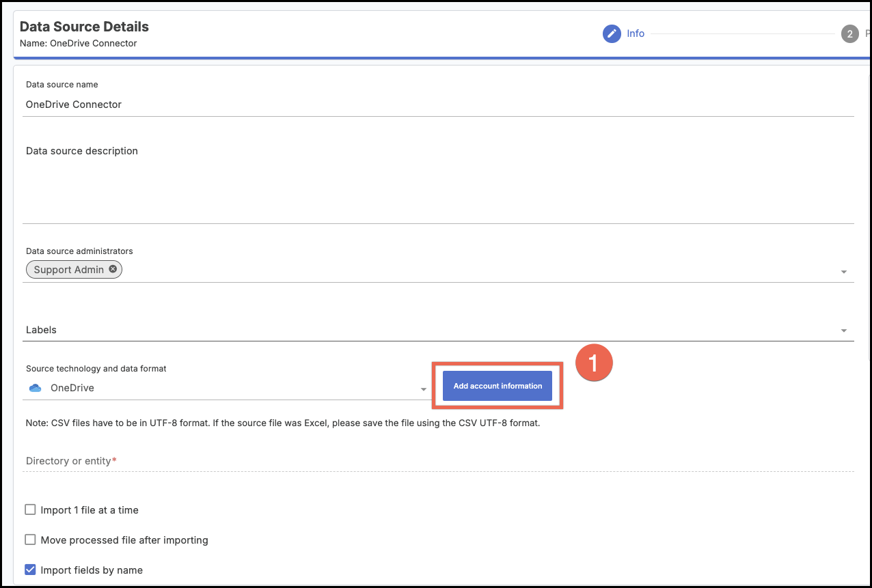Edit the Data source name field
The height and width of the screenshot is (588, 872).
point(438,104)
